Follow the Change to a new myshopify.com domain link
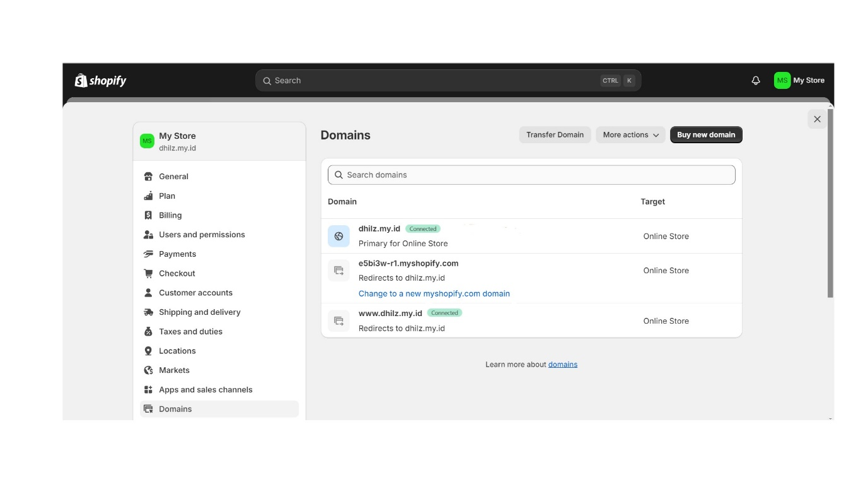 point(434,293)
